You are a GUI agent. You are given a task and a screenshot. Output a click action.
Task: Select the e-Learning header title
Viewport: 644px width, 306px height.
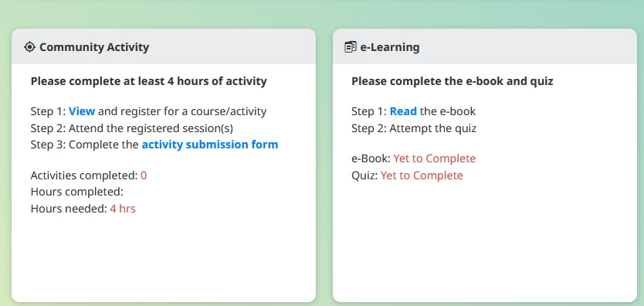click(x=390, y=47)
